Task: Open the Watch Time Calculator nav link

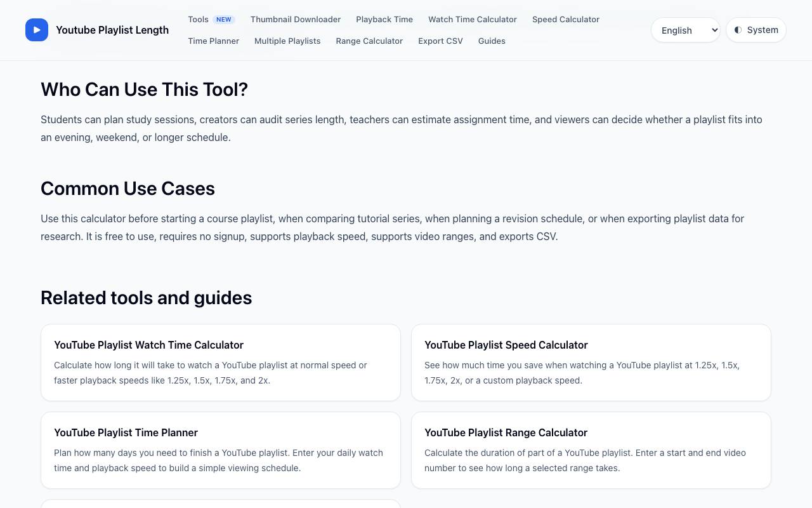Action: click(473, 20)
